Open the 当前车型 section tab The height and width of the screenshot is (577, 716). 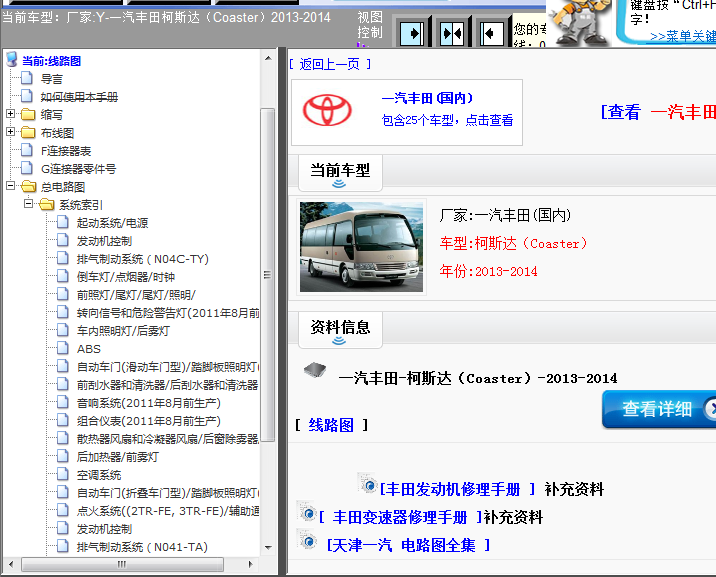340,173
